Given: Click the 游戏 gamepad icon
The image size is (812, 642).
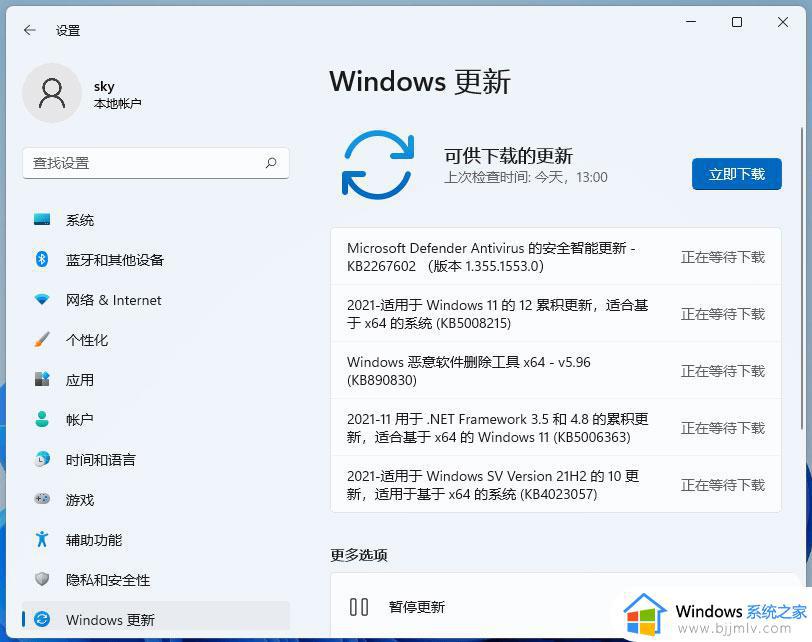Looking at the screenshot, I should tap(42, 499).
